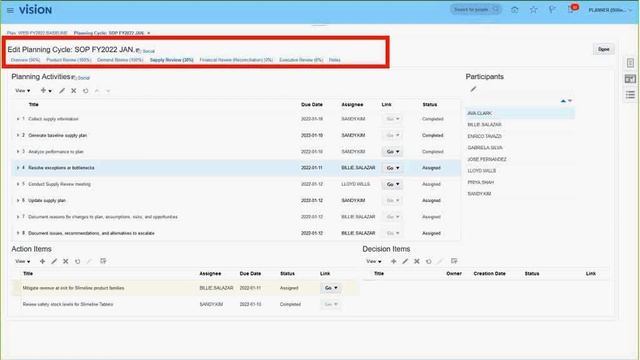Click the Search for people field
The width and height of the screenshot is (640, 360).
(476, 9)
